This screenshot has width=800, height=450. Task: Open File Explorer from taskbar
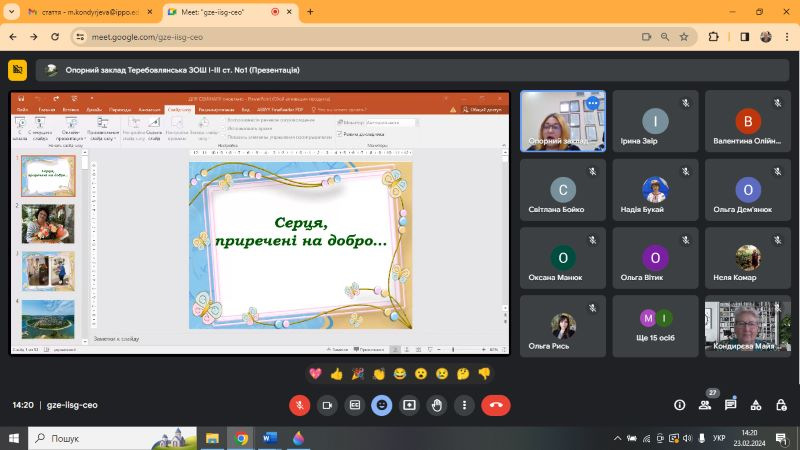(x=212, y=438)
